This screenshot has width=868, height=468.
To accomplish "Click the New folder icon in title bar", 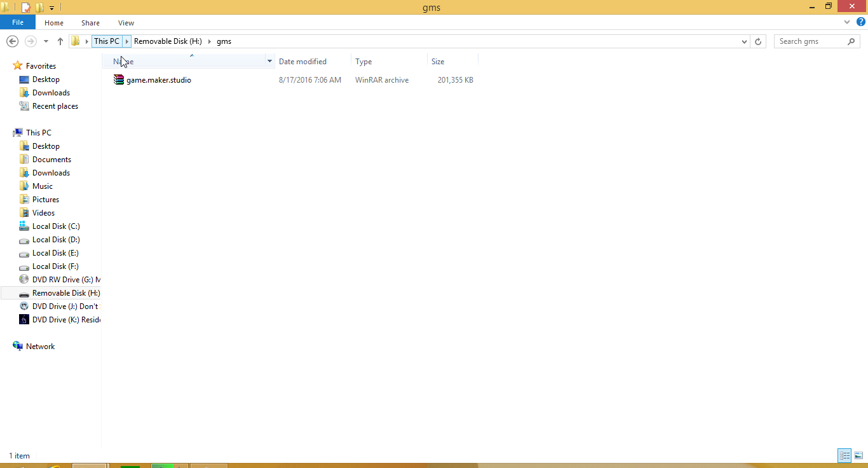I will pos(40,8).
